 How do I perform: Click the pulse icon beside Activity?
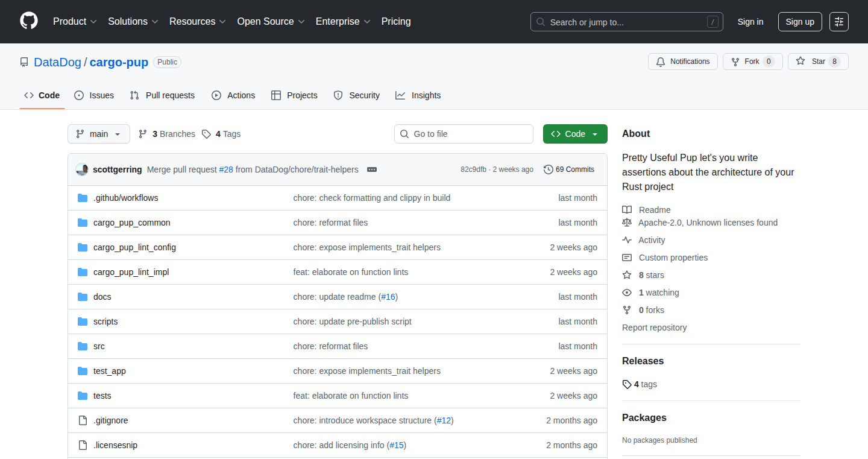[x=627, y=240]
